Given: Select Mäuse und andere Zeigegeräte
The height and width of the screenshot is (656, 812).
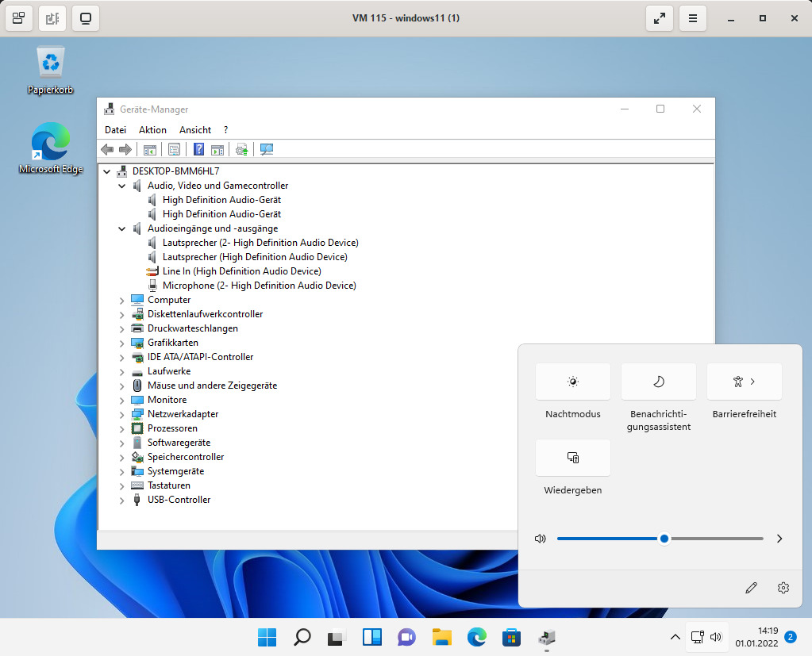Looking at the screenshot, I should click(212, 386).
